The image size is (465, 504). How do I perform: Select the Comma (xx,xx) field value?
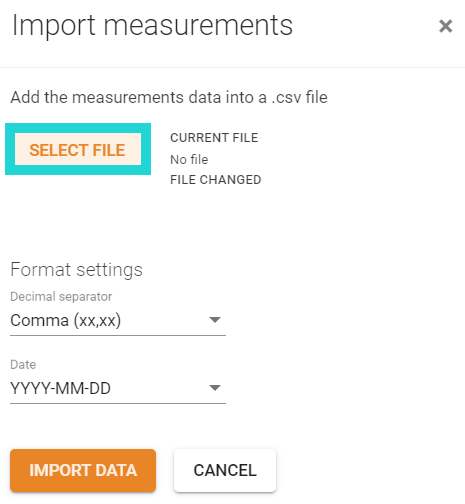tap(66, 320)
